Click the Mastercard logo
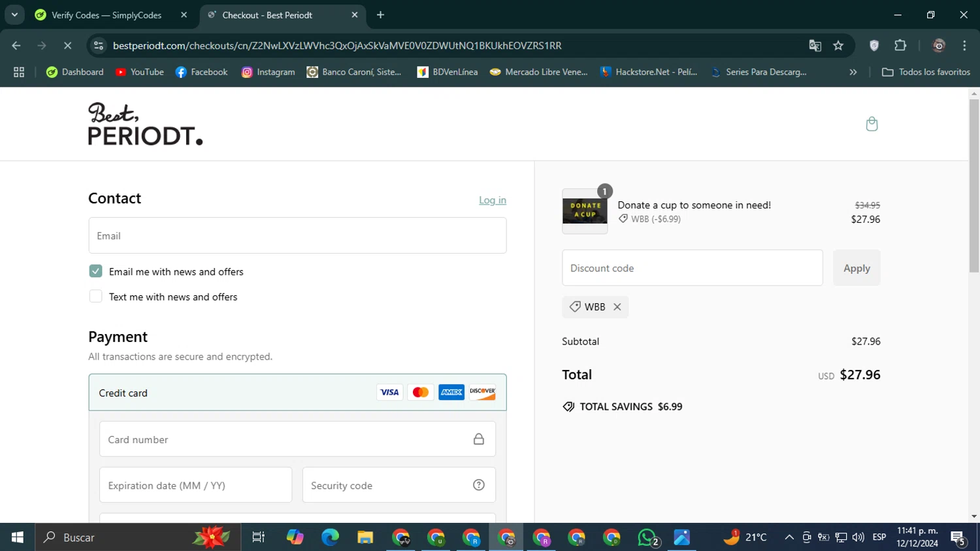This screenshot has height=551, width=980. pos(420,392)
